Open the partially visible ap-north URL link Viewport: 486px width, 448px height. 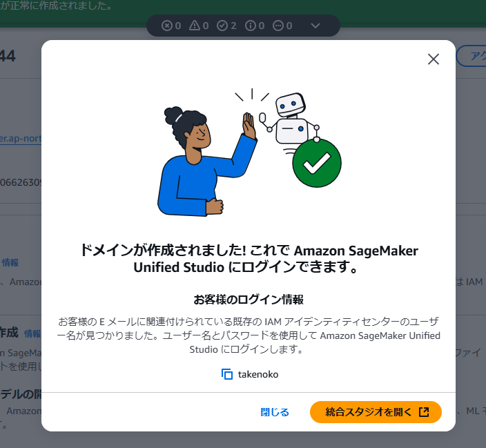pyautogui.click(x=21, y=138)
